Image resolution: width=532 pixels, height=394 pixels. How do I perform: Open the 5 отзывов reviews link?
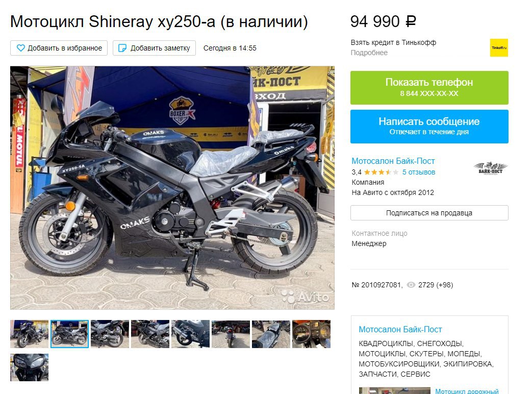click(x=419, y=172)
